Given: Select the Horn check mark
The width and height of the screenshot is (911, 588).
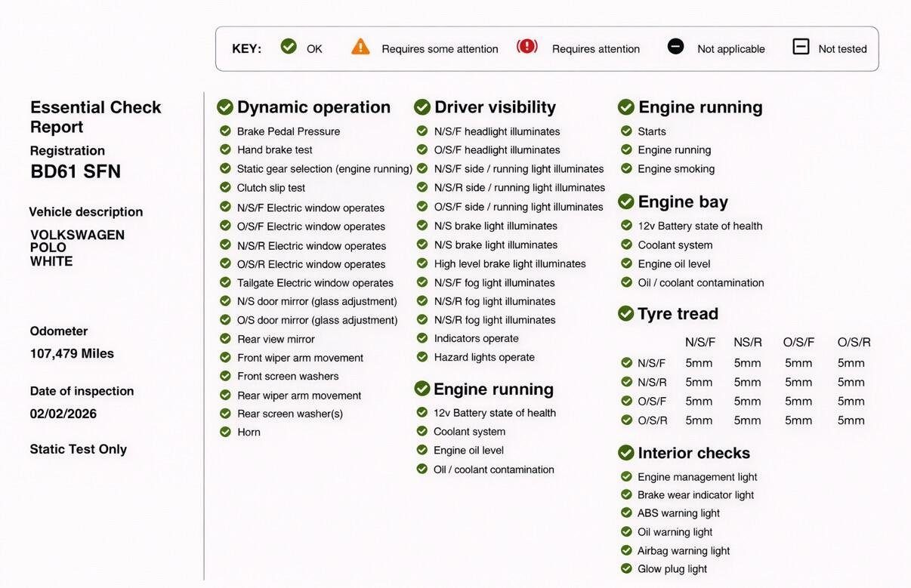Looking at the screenshot, I should pyautogui.click(x=225, y=432).
